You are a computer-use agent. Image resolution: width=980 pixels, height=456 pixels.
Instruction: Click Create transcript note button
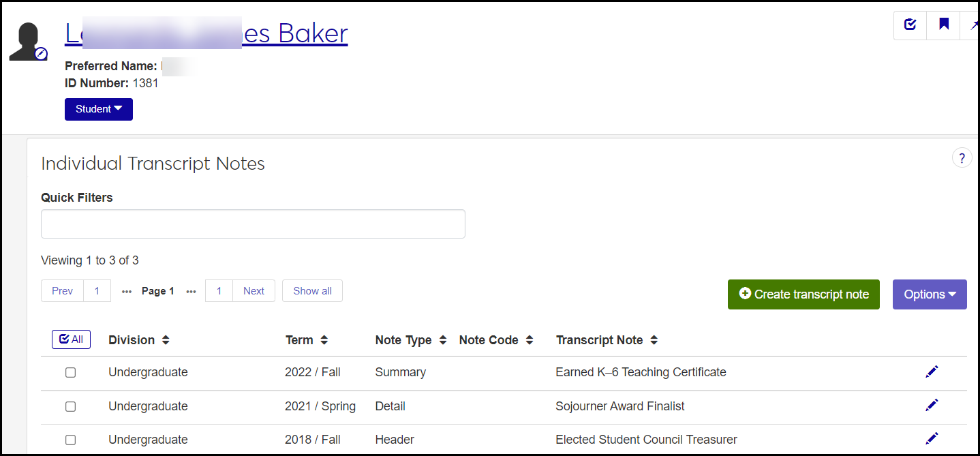tap(803, 294)
